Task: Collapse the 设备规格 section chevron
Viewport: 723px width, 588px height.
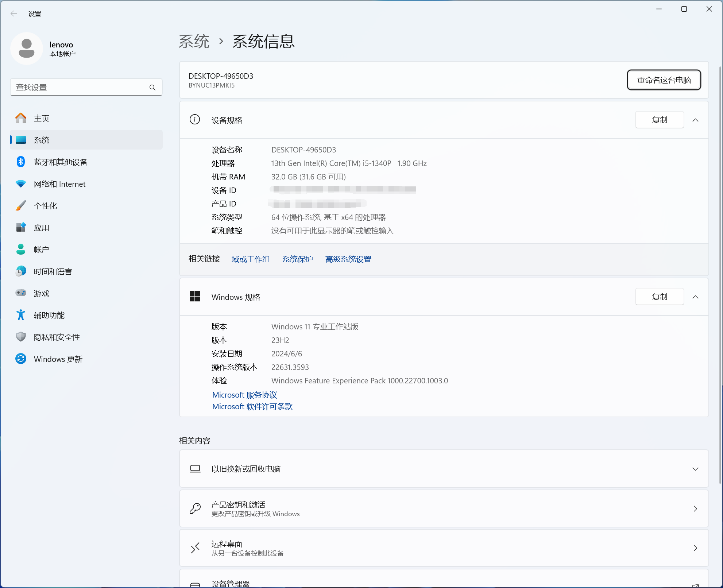Action: 695,120
